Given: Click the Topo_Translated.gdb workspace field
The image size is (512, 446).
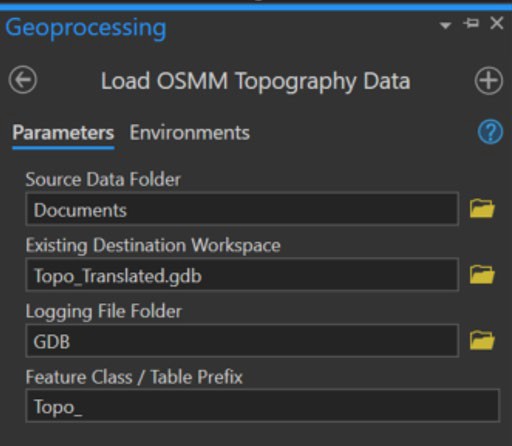Looking at the screenshot, I should pos(242,275).
